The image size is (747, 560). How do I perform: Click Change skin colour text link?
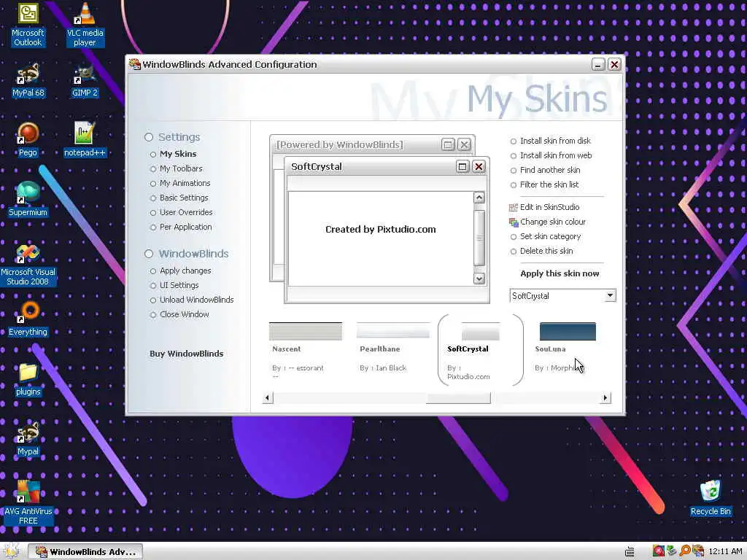(553, 222)
